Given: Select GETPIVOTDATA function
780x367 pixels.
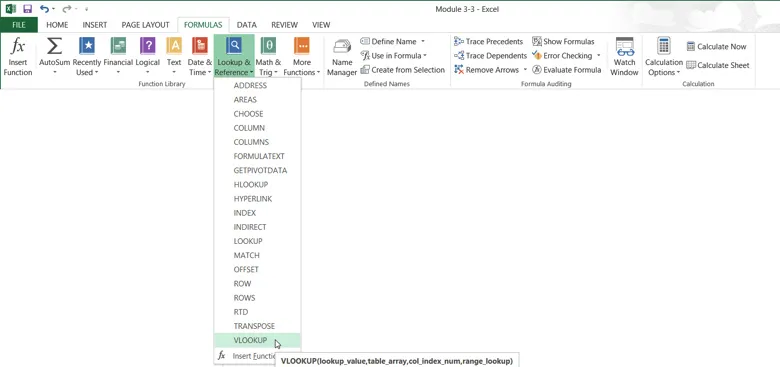Looking at the screenshot, I should [257, 171].
